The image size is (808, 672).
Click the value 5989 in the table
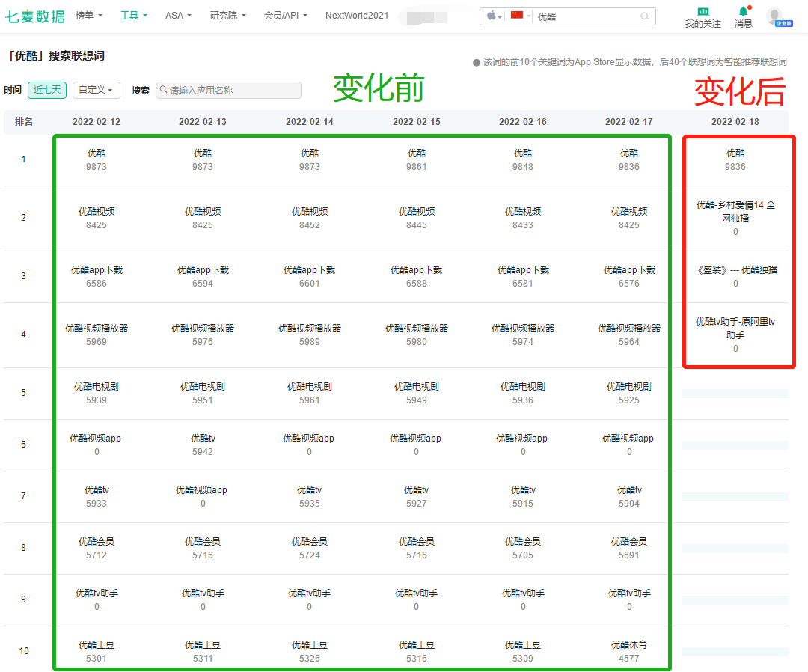pos(310,342)
